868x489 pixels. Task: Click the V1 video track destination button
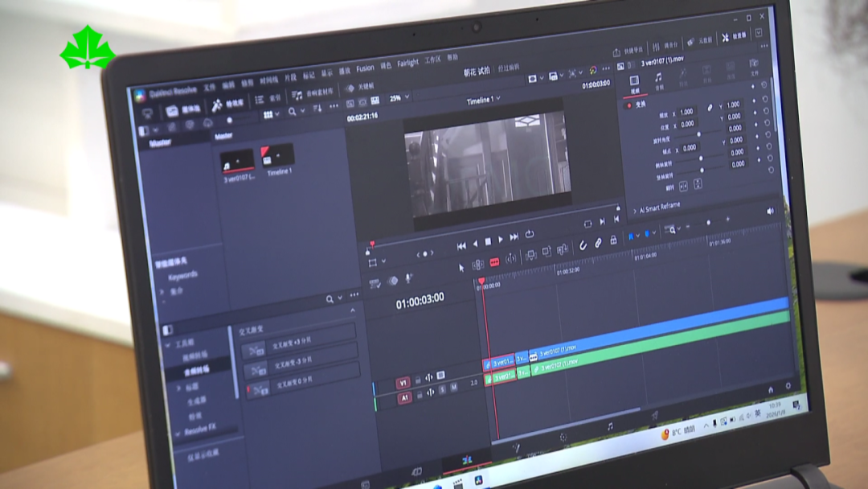[x=403, y=383]
